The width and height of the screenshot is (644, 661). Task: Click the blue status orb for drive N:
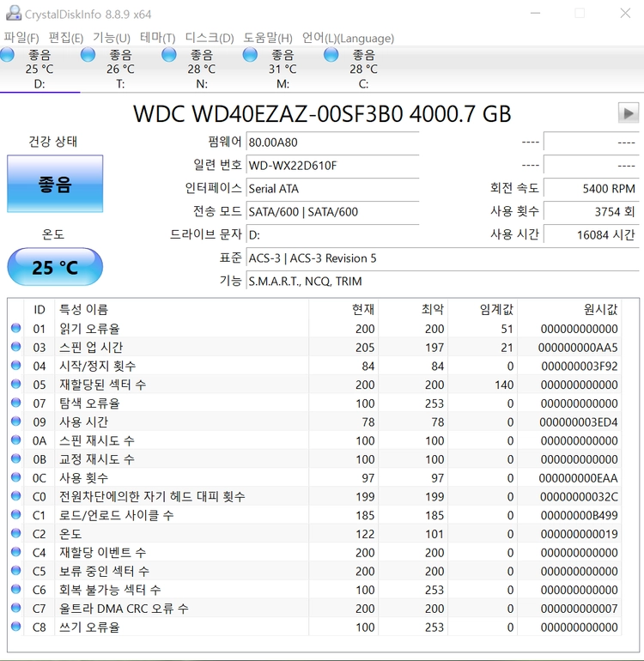tap(168, 55)
